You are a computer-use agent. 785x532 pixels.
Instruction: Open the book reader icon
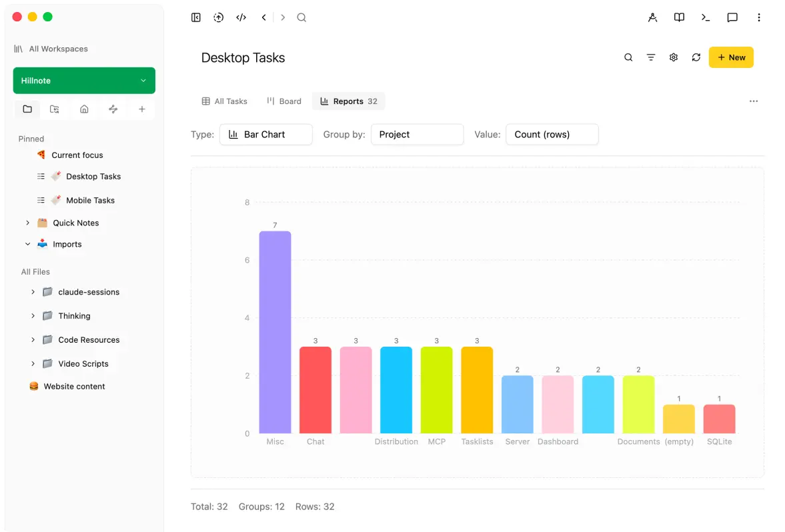pyautogui.click(x=679, y=17)
